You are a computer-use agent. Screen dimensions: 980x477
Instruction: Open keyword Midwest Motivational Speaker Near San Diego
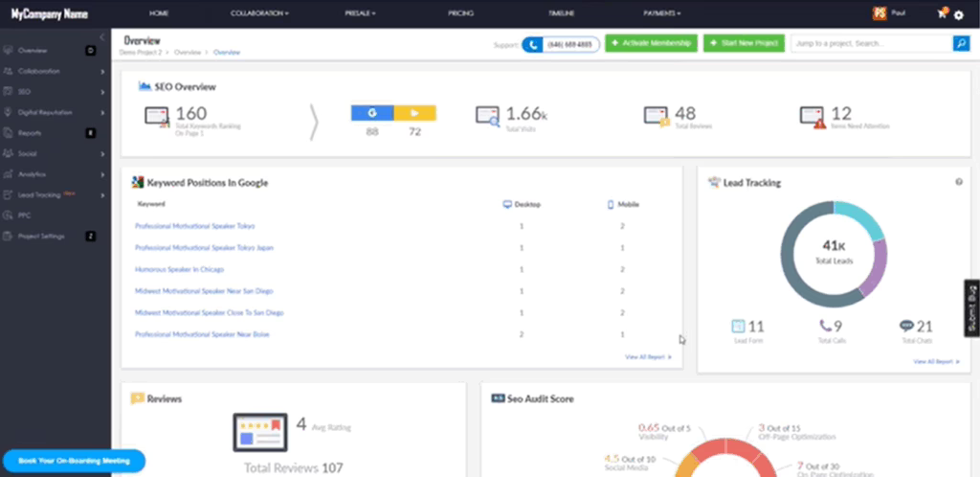[204, 291]
